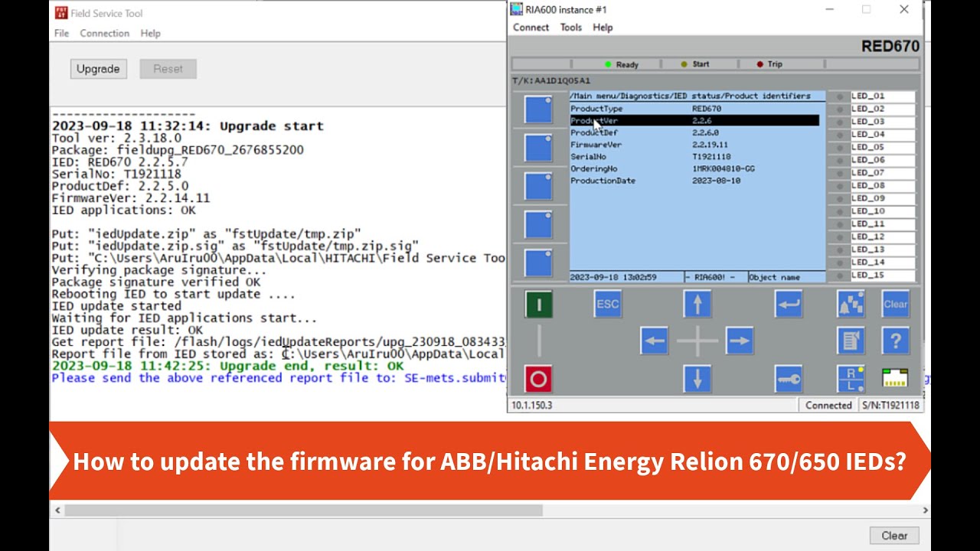The image size is (980, 551).
Task: Click the scrollbar right arrow
Action: 925,510
